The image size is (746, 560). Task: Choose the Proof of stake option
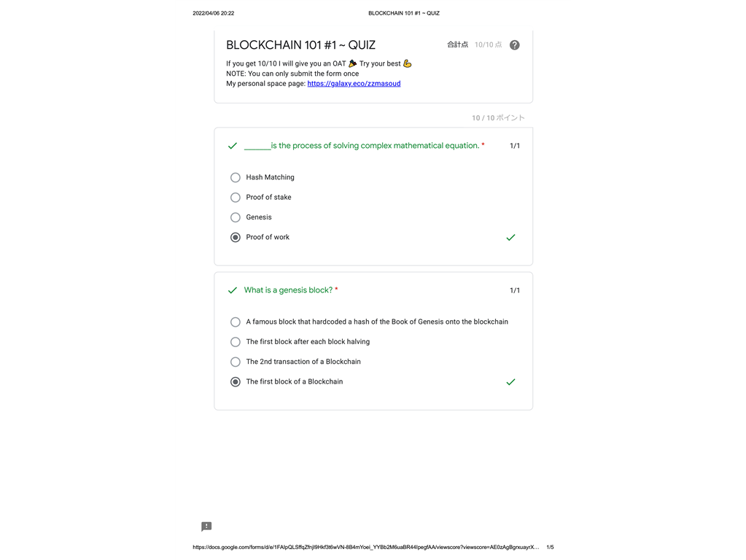(x=236, y=198)
